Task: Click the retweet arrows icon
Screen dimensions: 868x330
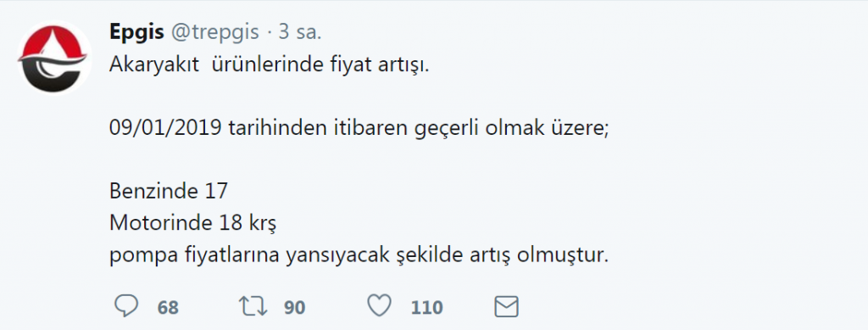Action: (253, 306)
